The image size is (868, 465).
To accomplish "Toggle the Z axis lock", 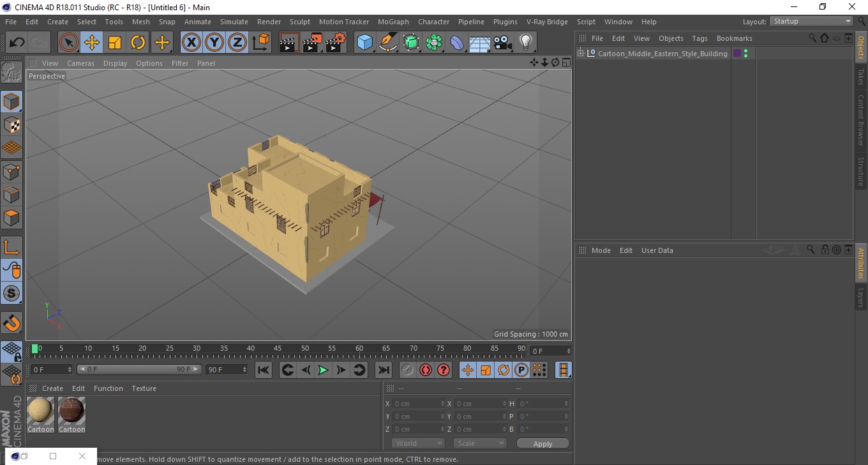I will coord(237,43).
